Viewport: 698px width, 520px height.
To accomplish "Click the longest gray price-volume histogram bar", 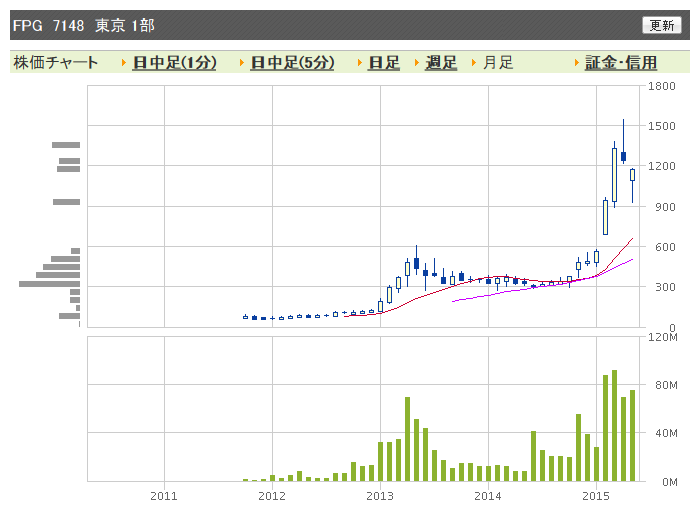I will pos(49,284).
